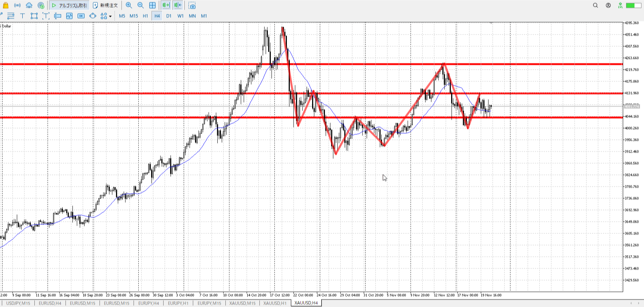Viewport: 644px width, 307px height.
Task: Click the signals broadcast icon
Action: [17, 5]
